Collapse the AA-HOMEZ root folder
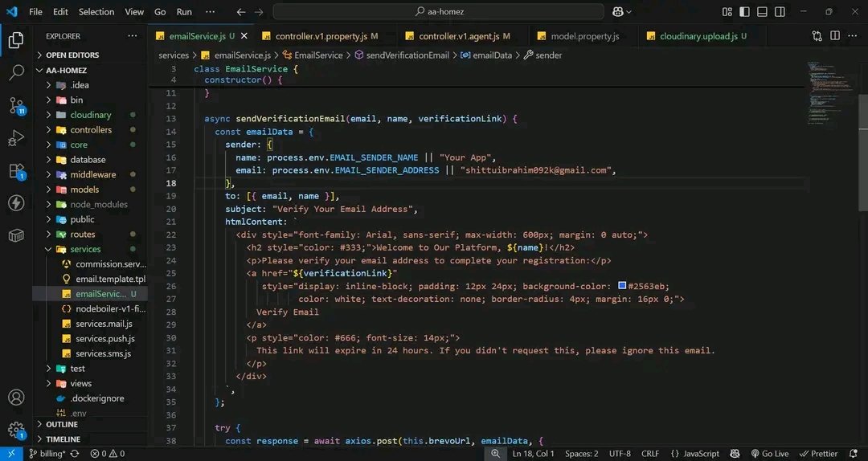Image resolution: width=868 pixels, height=461 pixels. point(66,71)
